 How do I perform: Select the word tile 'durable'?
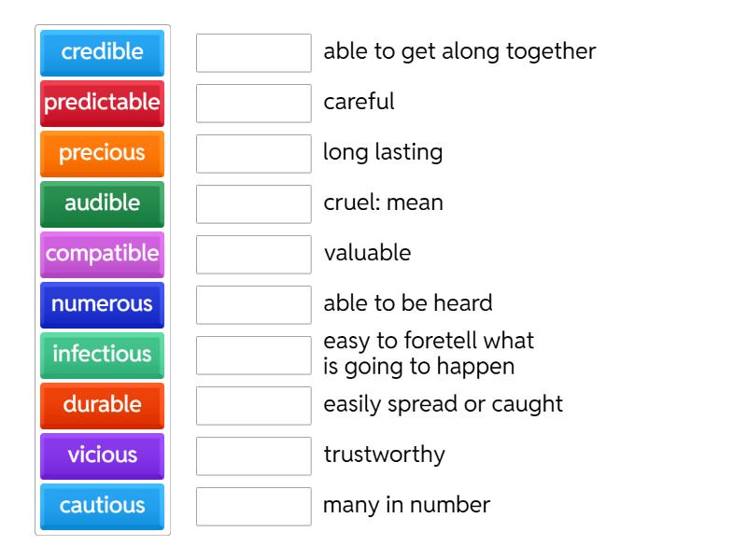pyautogui.click(x=101, y=406)
